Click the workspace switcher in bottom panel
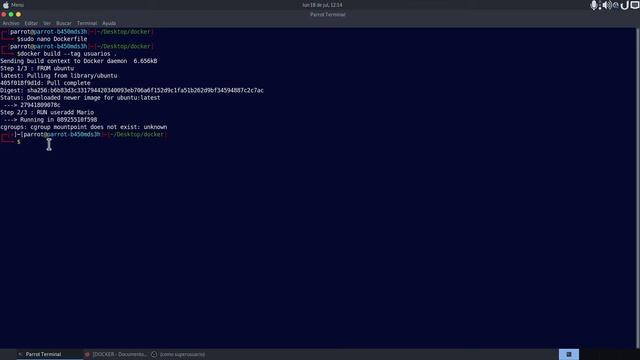This screenshot has height=360, width=640. click(569, 354)
